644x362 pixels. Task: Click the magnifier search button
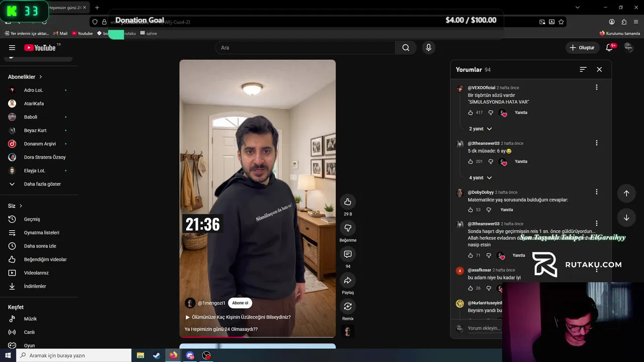[x=406, y=48]
